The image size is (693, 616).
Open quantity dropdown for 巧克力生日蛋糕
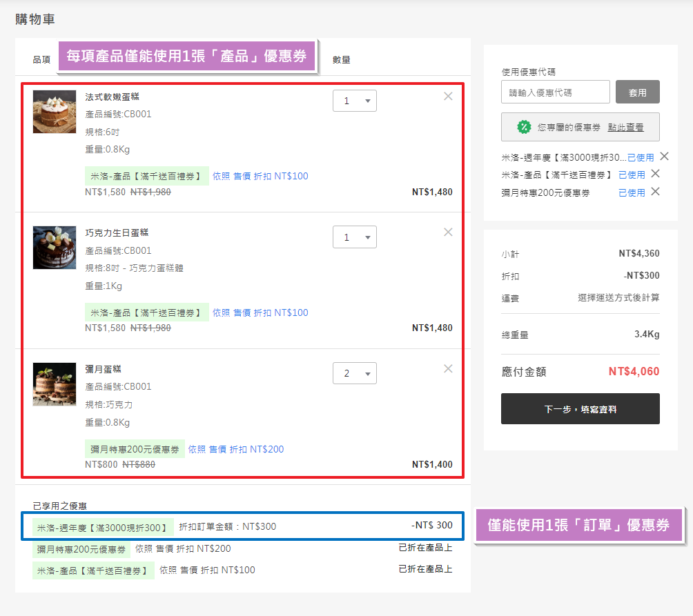(355, 237)
